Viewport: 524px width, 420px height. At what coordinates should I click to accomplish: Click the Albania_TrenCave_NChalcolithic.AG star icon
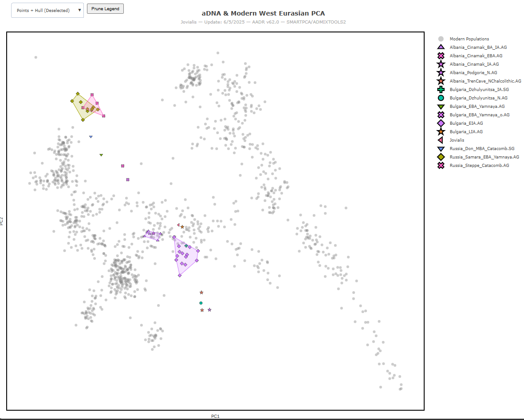click(x=441, y=81)
